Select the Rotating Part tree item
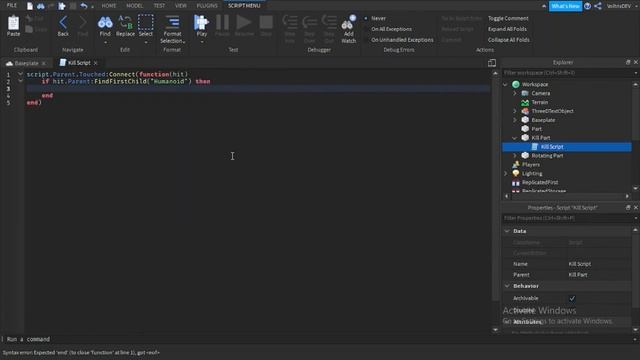 click(x=547, y=156)
